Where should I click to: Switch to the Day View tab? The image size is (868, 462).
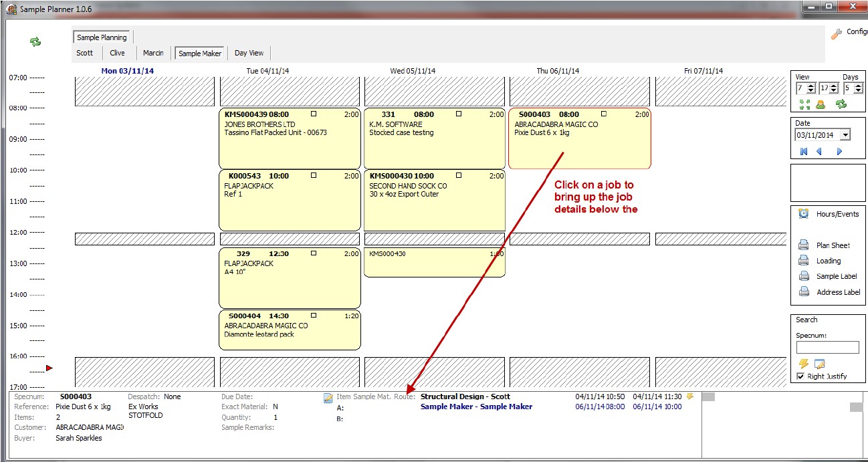point(249,53)
